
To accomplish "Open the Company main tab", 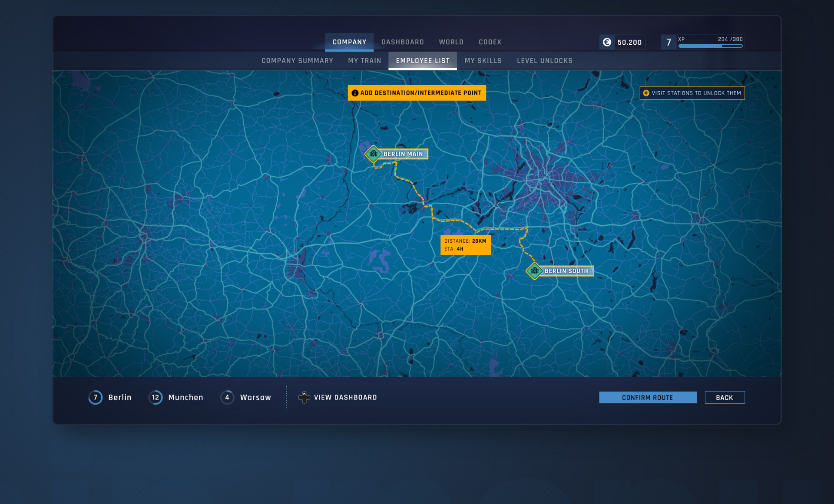I will pyautogui.click(x=349, y=42).
